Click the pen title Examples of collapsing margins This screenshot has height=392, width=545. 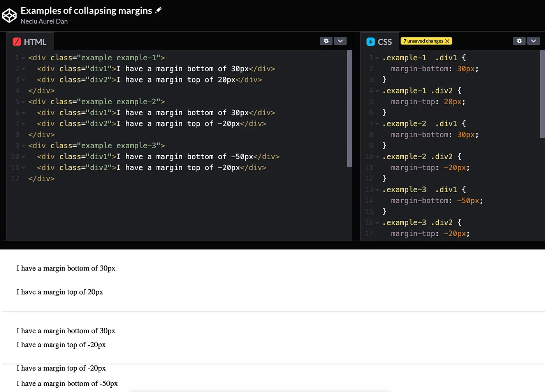86,10
